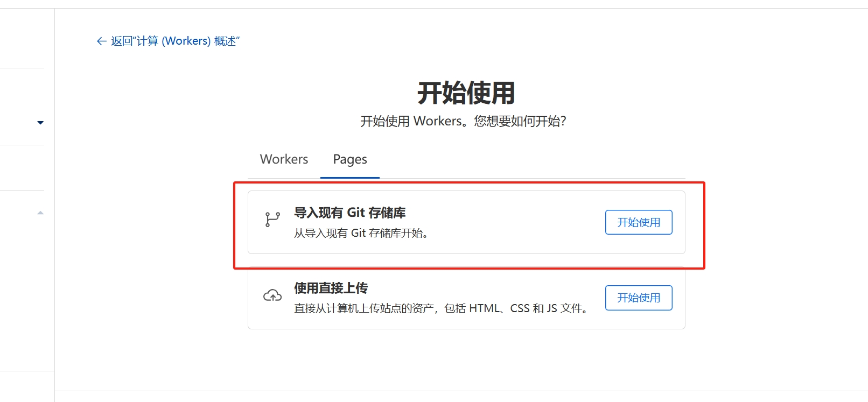Open the 返回“计算 (Workers) 概述” link
Viewport: 868px width, 402px height.
pos(168,41)
